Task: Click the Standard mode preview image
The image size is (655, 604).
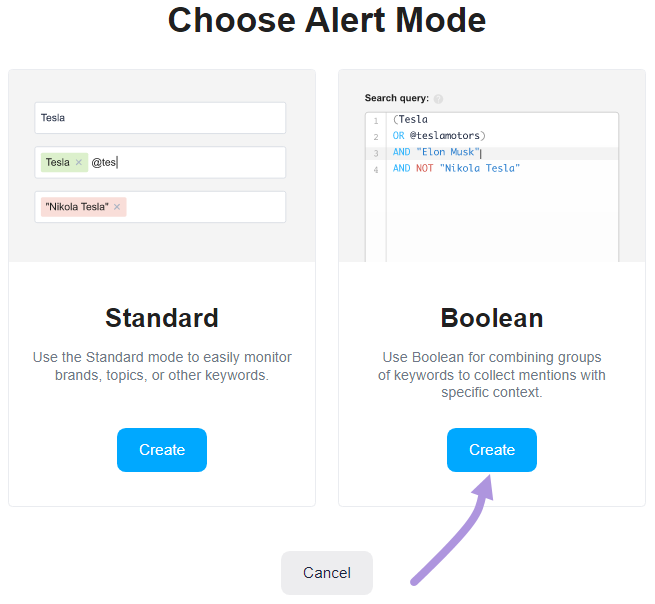Action: click(x=162, y=166)
